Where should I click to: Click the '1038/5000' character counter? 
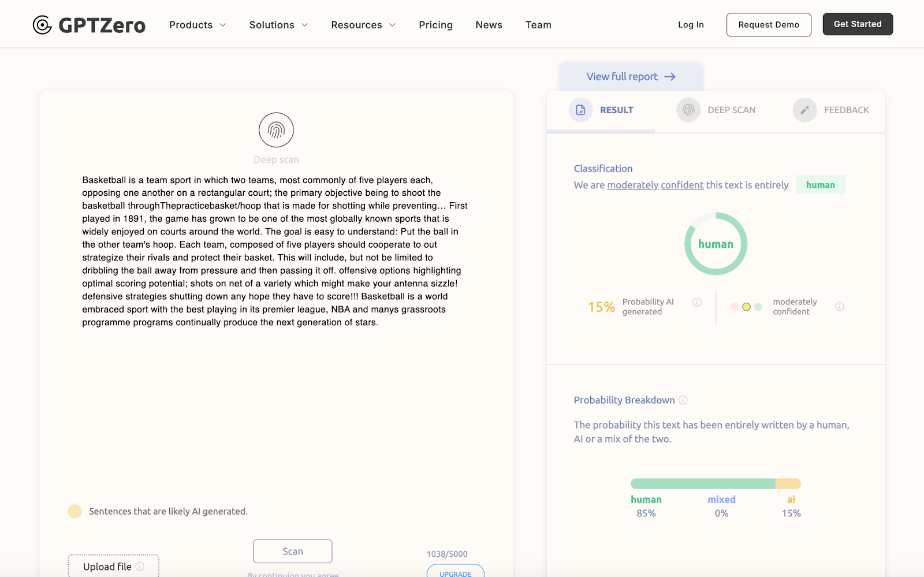[447, 554]
